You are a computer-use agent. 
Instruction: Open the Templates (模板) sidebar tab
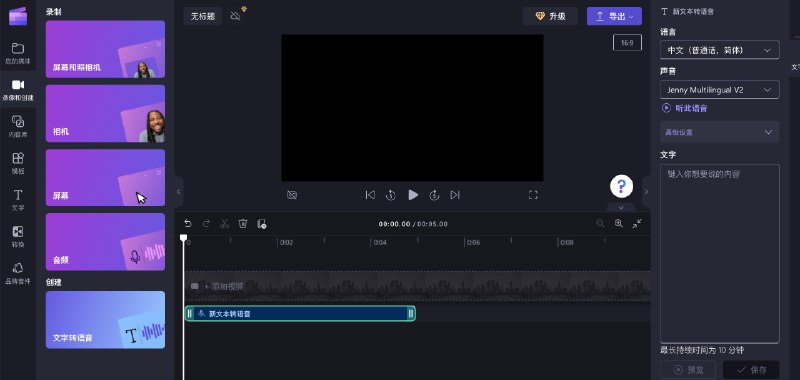pyautogui.click(x=18, y=163)
